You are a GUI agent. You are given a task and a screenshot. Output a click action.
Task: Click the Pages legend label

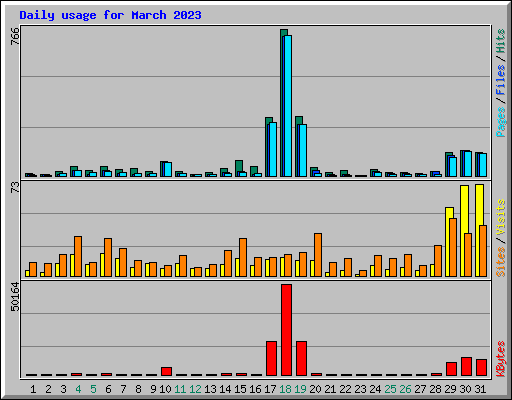click(x=501, y=122)
